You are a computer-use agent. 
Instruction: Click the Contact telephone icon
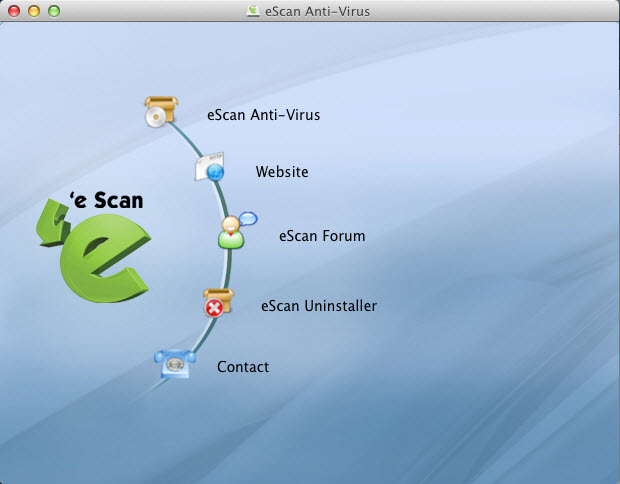point(175,364)
